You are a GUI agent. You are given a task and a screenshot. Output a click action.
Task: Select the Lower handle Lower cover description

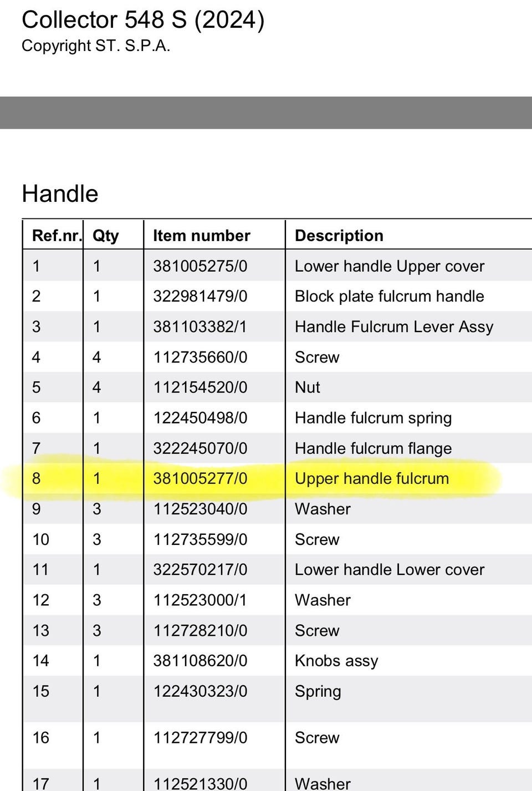click(390, 570)
